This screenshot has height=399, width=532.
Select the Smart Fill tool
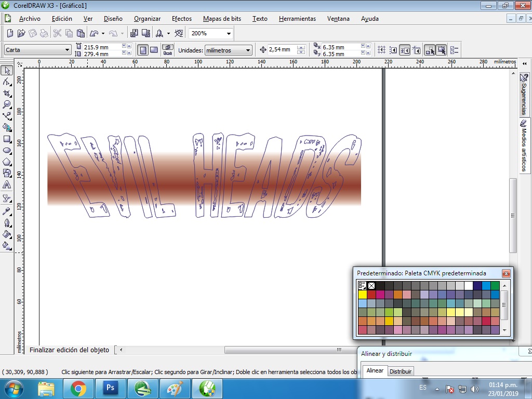pyautogui.click(x=7, y=128)
